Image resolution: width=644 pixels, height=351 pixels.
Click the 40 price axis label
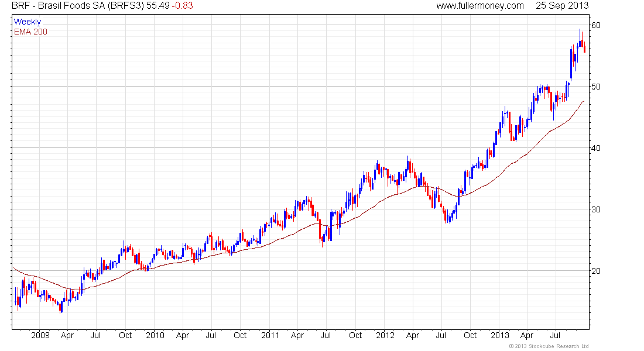tap(595, 148)
